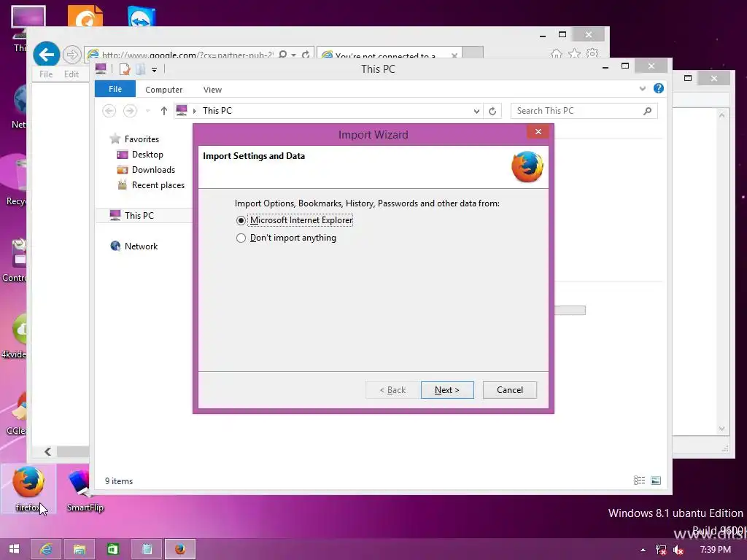Open the Windows Start button
Viewport: 747px width, 560px height.
(15, 549)
